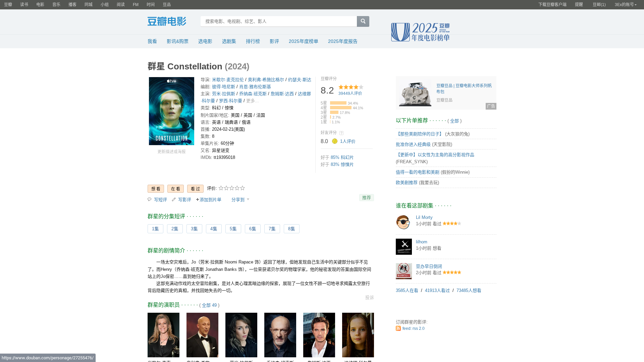
Task: Open 读书 in the top bar
Action: pyautogui.click(x=24, y=5)
